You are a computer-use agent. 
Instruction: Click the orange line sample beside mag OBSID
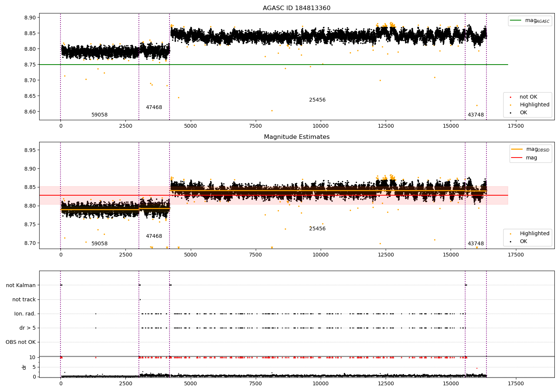coord(517,149)
